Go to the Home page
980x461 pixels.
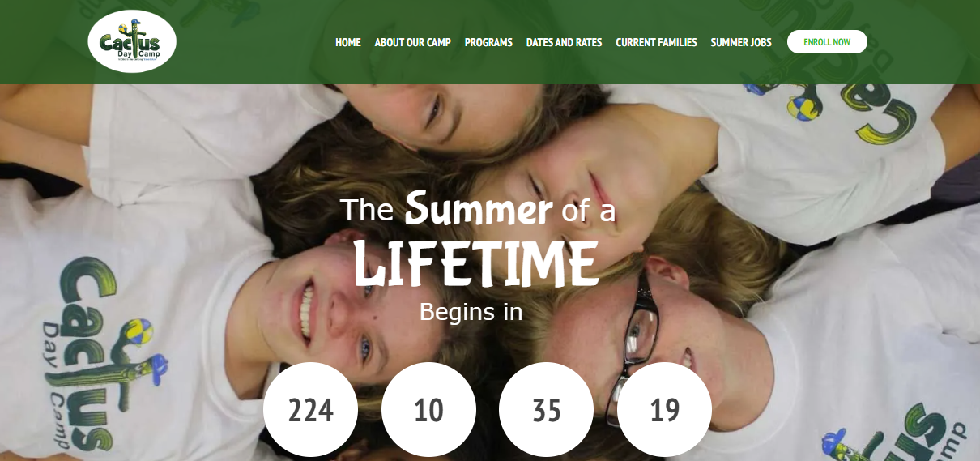tap(348, 42)
